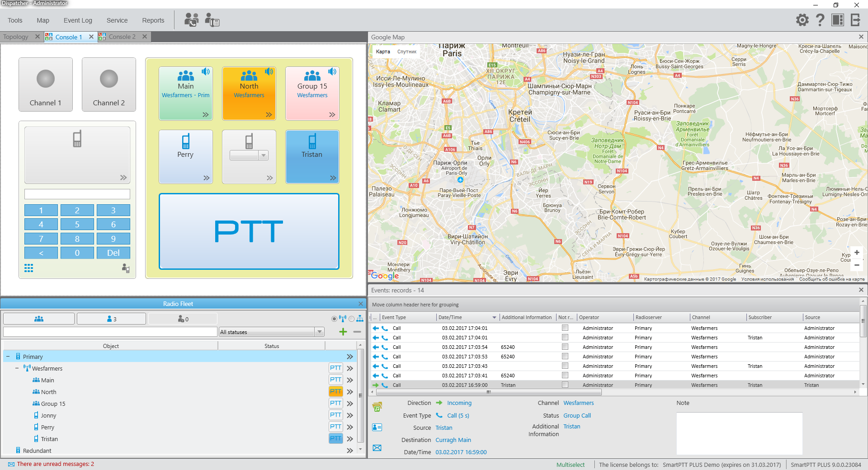Open dial pad grid icon below keypad
Screen dimensions: 868x470
[x=29, y=268]
